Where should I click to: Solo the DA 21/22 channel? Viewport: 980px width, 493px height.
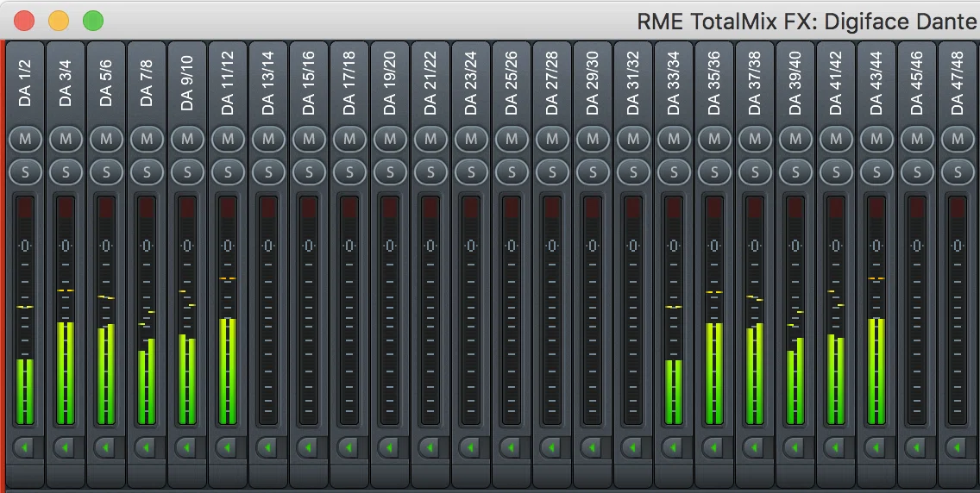430,172
